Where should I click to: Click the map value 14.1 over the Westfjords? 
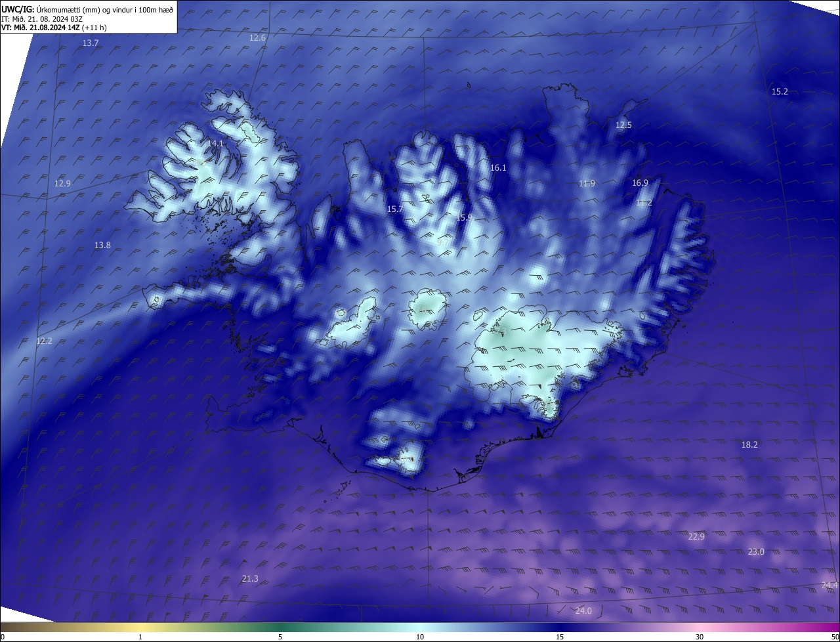(x=216, y=143)
